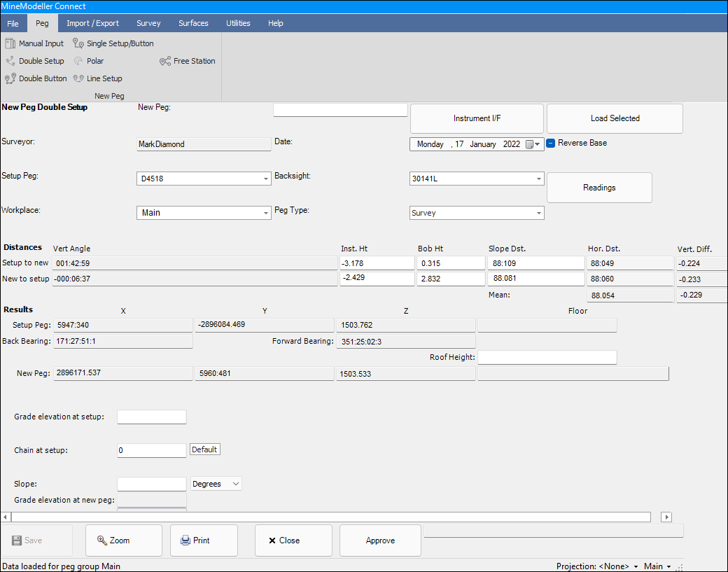Change the slope units from Degrees
Screen dimensions: 728x572
[x=216, y=484]
